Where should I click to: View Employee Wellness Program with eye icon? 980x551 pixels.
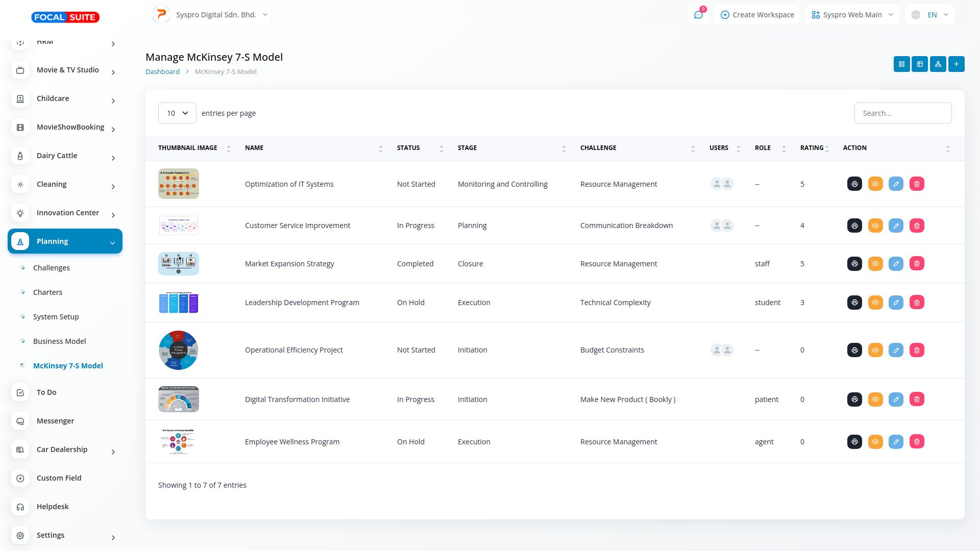875,442
